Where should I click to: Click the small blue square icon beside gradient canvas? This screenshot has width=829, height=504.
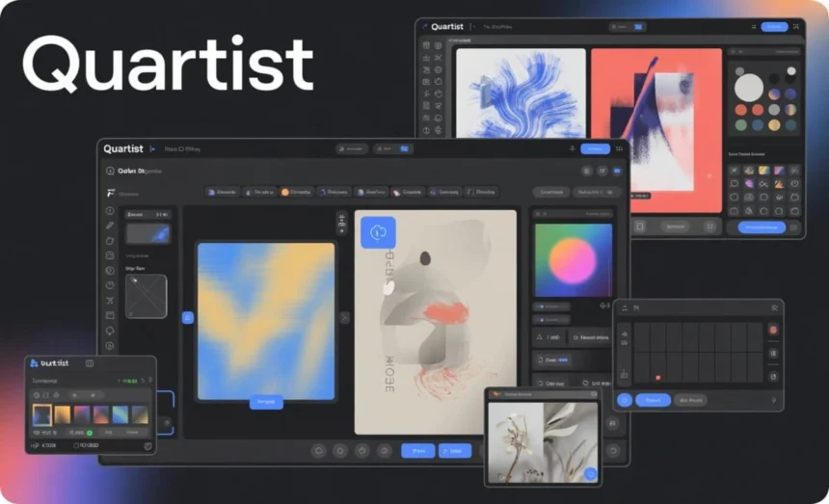(188, 317)
